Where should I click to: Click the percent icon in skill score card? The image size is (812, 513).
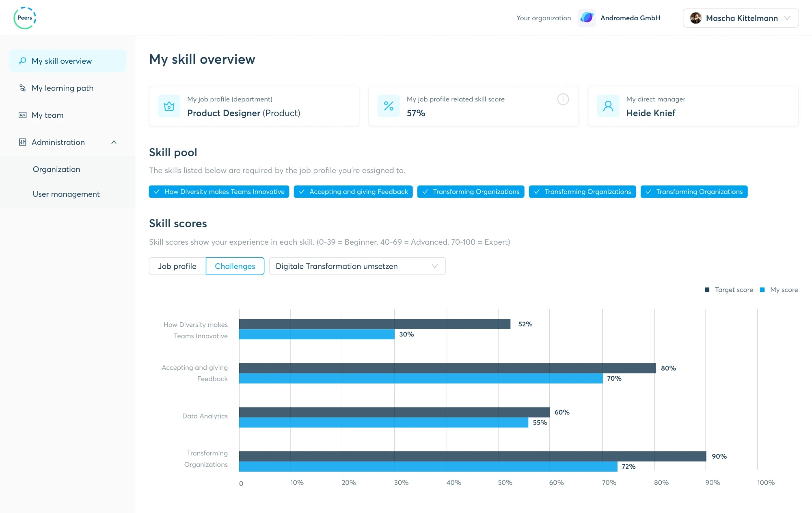389,106
